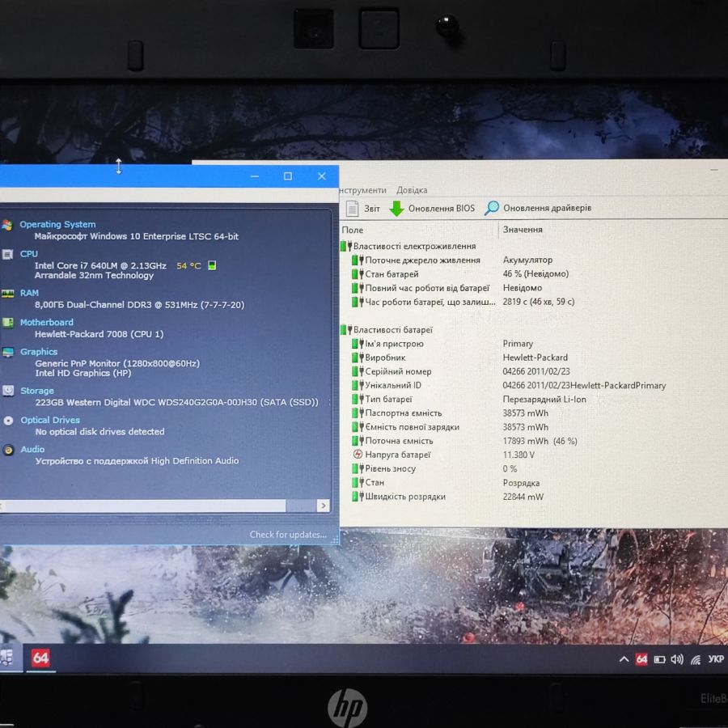This screenshot has height=728, width=728.
Task: Open the Довідка menu in AIDA64
Action: tap(412, 190)
